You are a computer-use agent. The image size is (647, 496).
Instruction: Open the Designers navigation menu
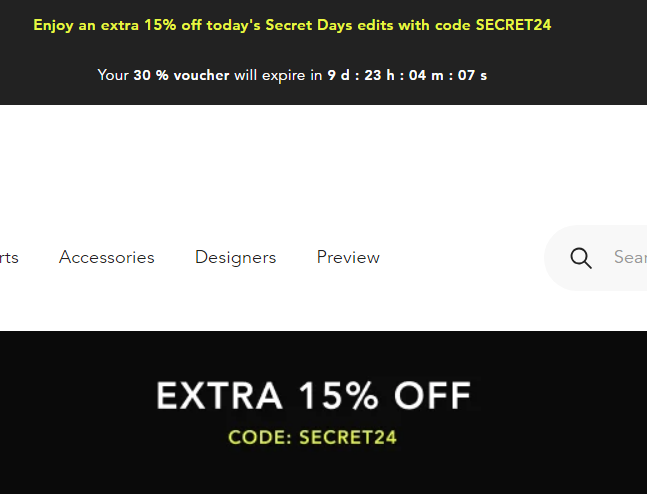click(x=235, y=258)
